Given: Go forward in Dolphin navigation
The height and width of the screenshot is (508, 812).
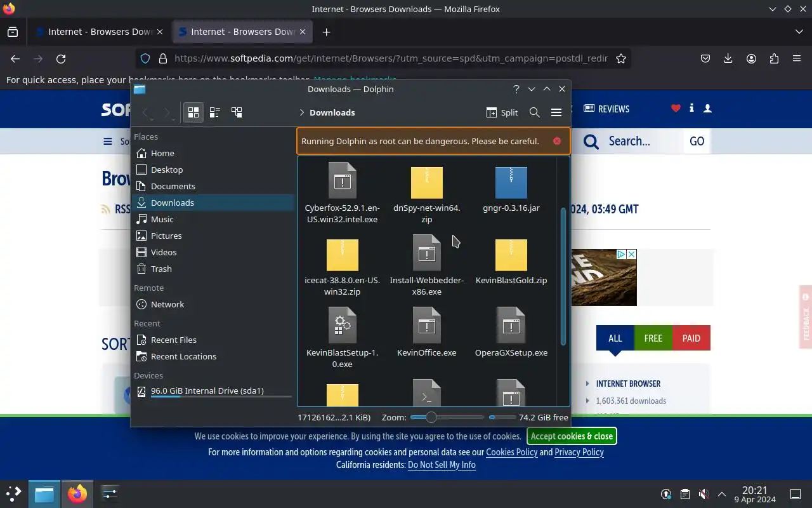Looking at the screenshot, I should point(167,112).
